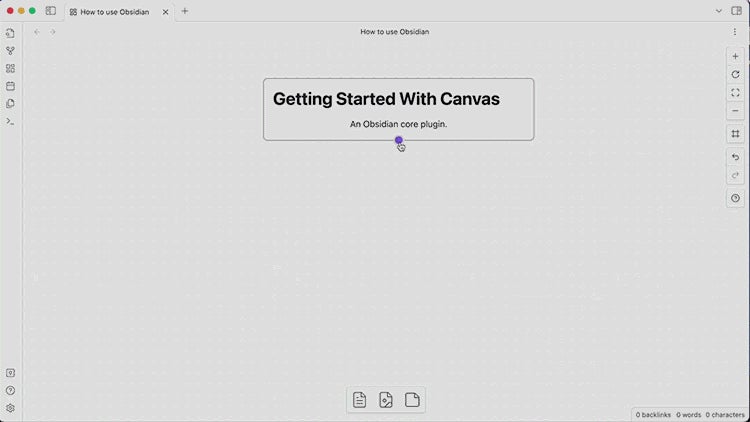Click the purple connection handle below card
Image resolution: width=750 pixels, height=422 pixels.
point(398,140)
